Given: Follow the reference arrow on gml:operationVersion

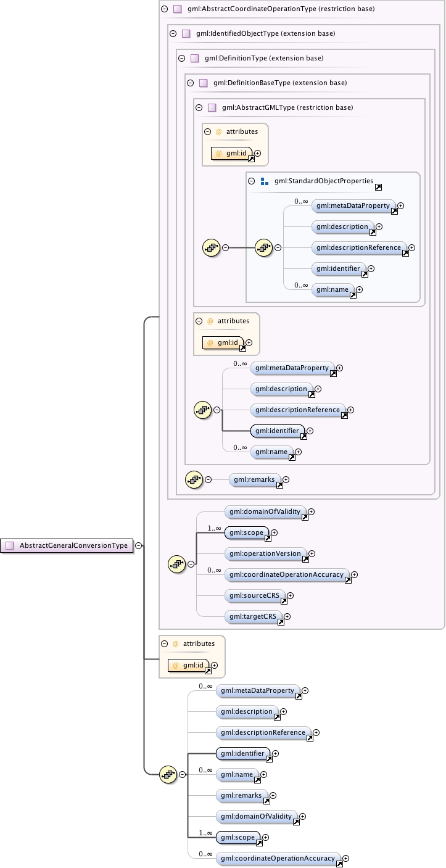Looking at the screenshot, I should click(x=306, y=560).
